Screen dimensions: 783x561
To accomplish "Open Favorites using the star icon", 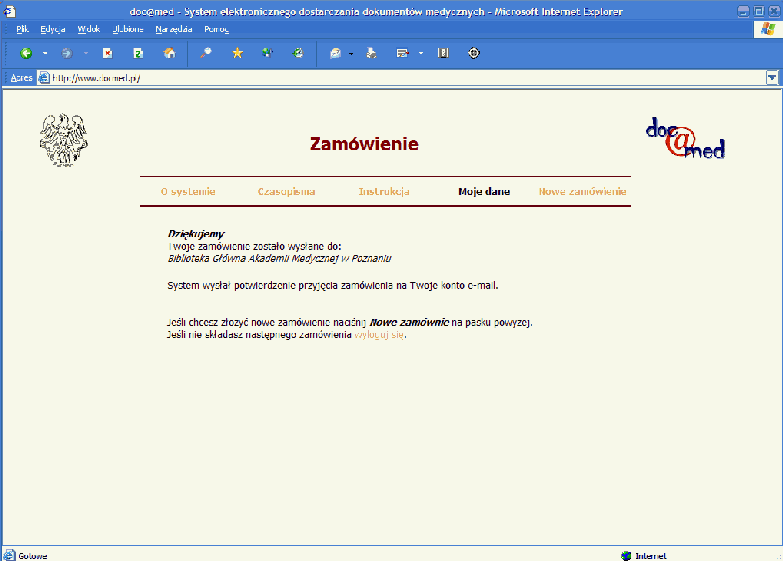I will 237,53.
